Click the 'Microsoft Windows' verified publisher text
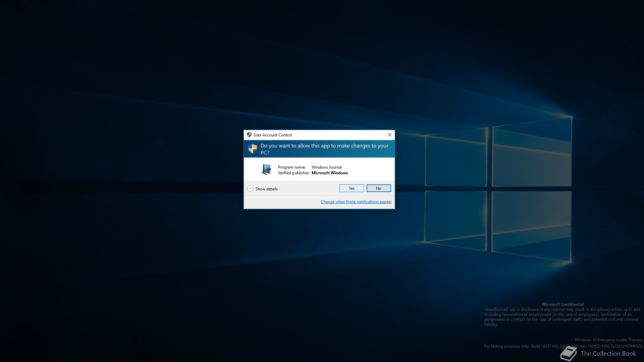 click(330, 173)
